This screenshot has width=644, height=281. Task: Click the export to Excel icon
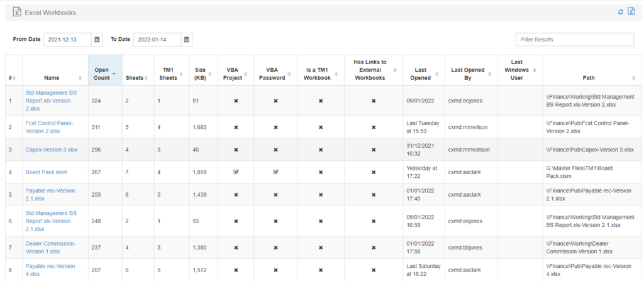(631, 12)
